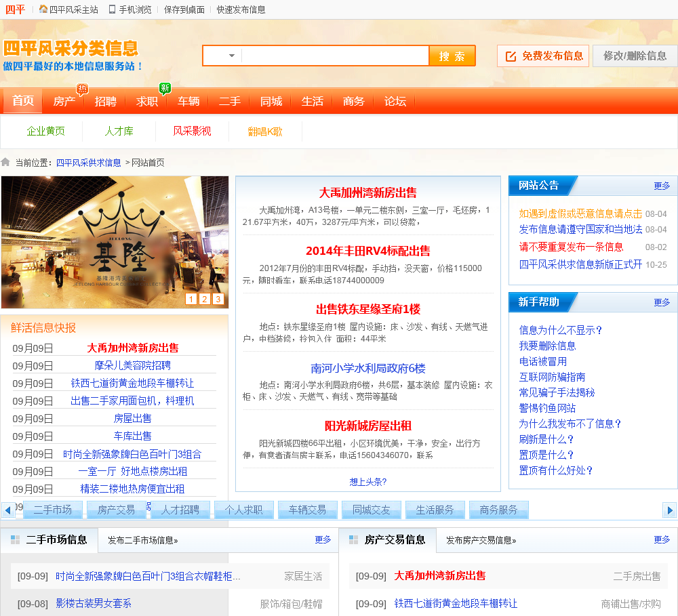This screenshot has width=678, height=616.
Task: Open the search category dropdown arrow
Action: tap(232, 56)
